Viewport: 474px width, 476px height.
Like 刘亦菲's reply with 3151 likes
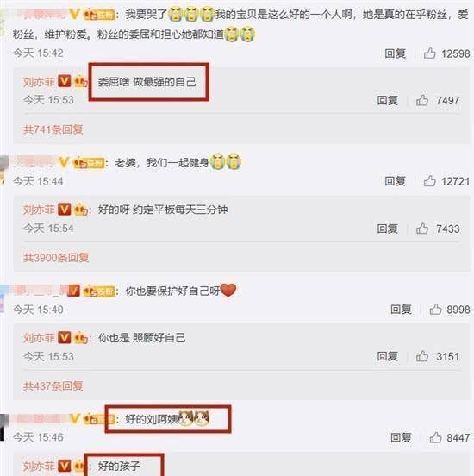[x=422, y=356]
